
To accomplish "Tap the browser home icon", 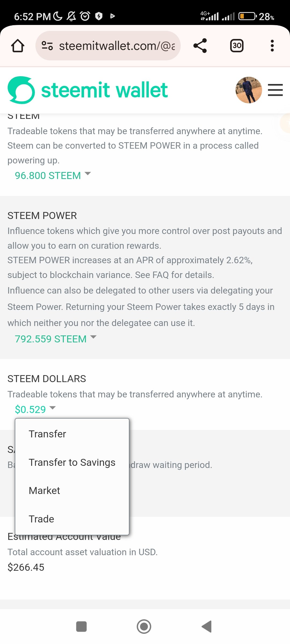I will tap(18, 46).
